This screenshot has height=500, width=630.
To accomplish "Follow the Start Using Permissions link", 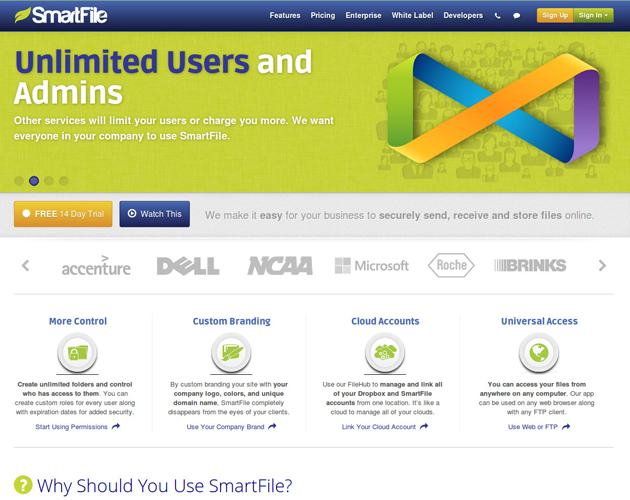I will [x=77, y=427].
